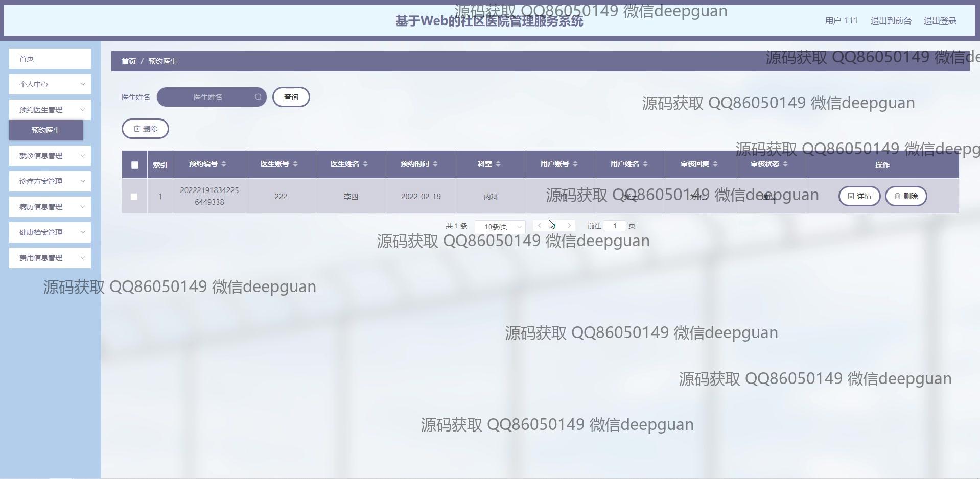980x479 pixels.
Task: Click the doctor account 222 cell
Action: click(x=281, y=197)
